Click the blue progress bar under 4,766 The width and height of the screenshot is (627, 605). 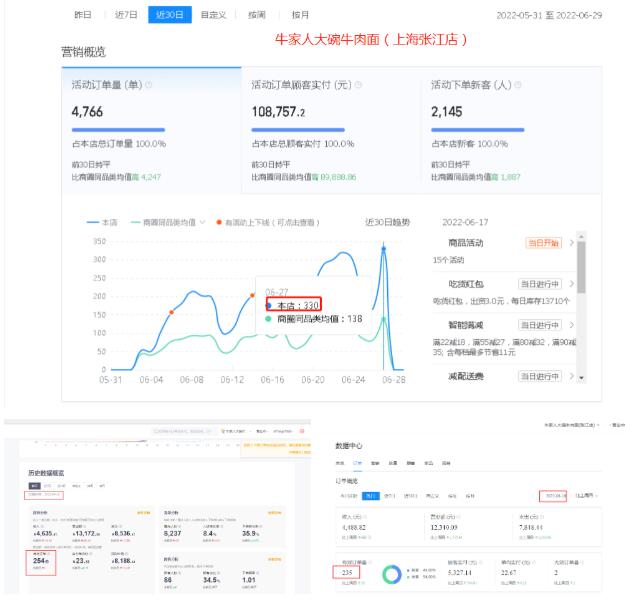(118, 130)
